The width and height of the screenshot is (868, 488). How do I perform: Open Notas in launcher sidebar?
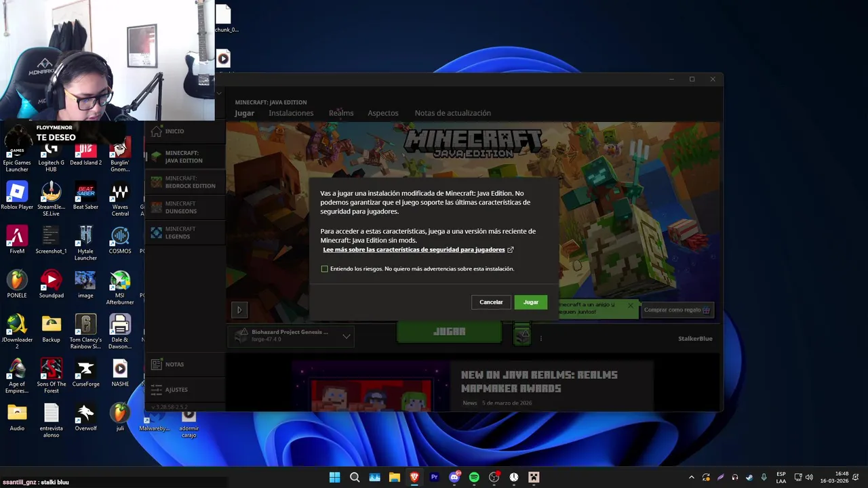(184, 365)
